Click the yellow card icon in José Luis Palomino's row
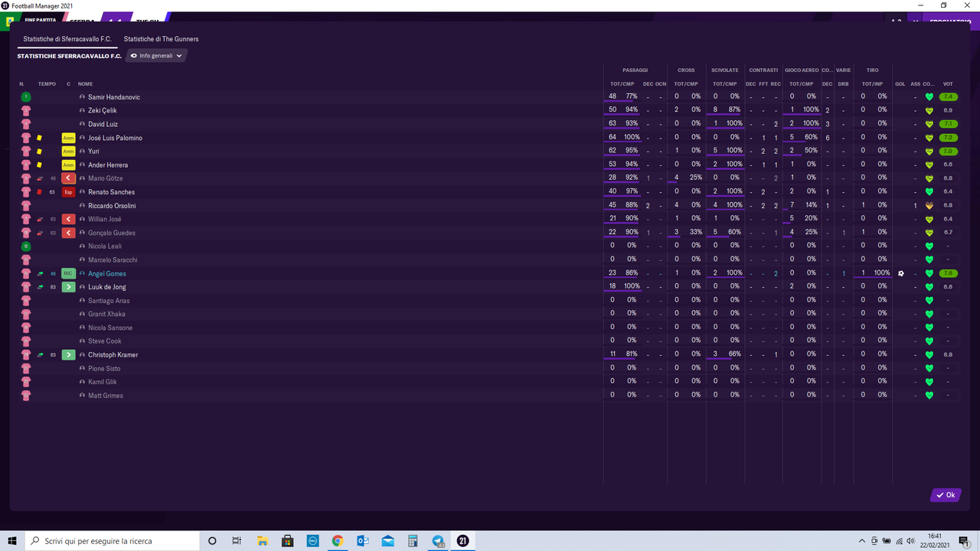The height and width of the screenshot is (551, 980). point(40,138)
